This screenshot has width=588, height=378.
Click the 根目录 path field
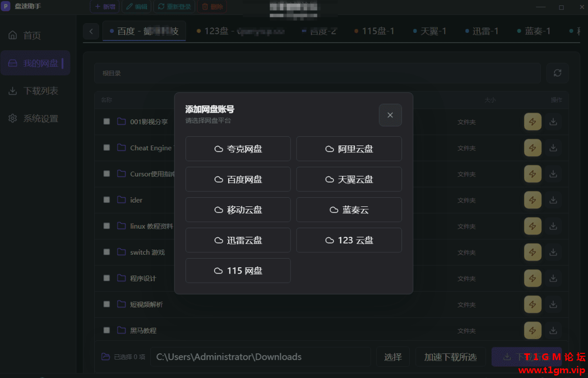[317, 73]
